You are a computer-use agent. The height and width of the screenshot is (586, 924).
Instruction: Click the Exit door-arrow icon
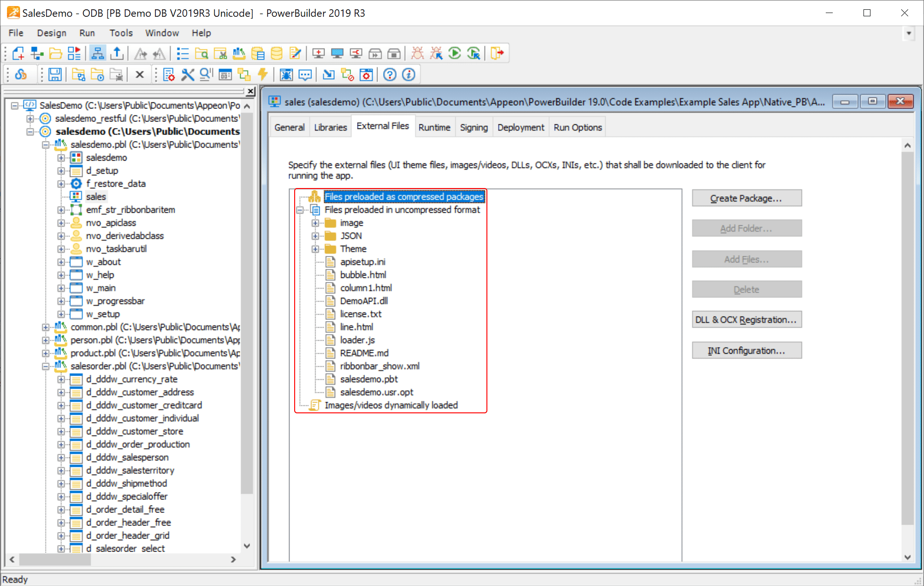coord(497,53)
